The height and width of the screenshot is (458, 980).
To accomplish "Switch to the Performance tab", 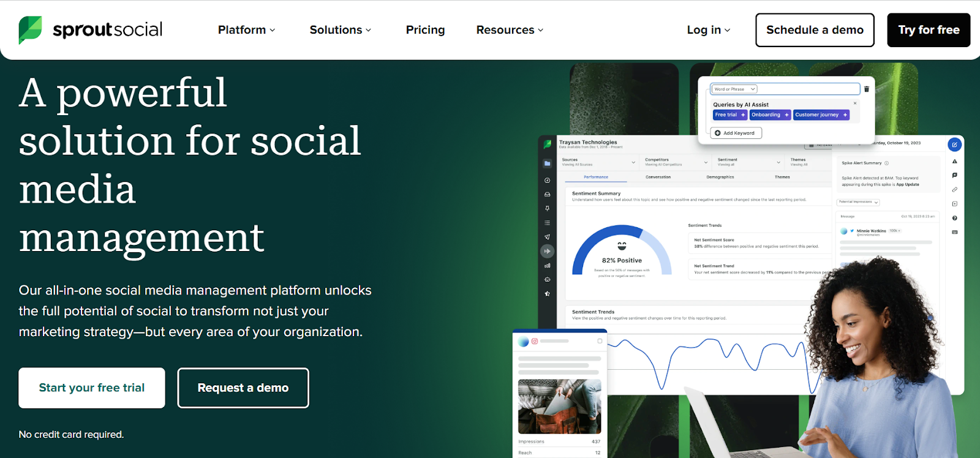I will (x=596, y=177).
